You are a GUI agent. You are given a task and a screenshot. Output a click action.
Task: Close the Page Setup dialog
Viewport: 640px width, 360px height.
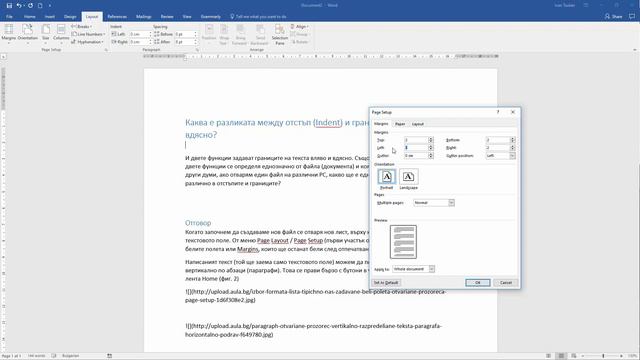point(513,112)
